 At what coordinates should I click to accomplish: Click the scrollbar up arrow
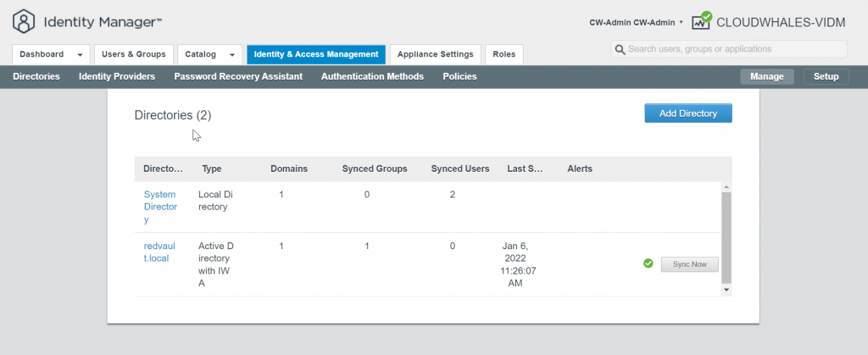[x=726, y=187]
